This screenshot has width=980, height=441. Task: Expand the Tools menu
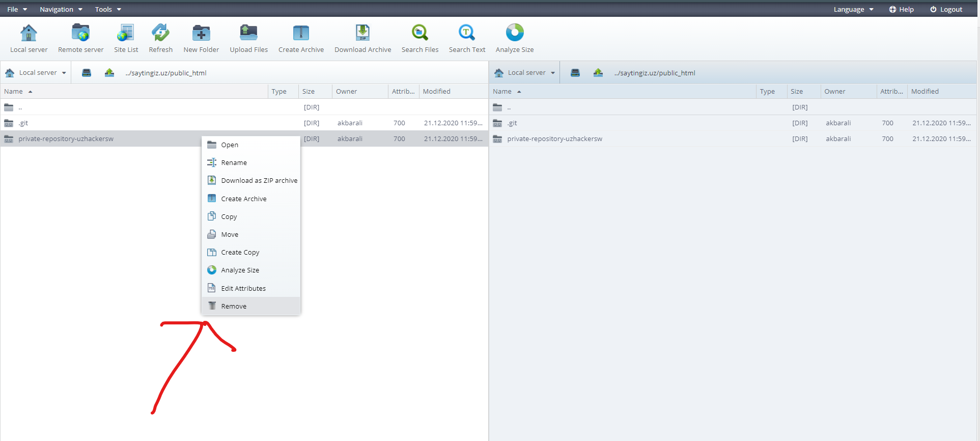pyautogui.click(x=108, y=9)
